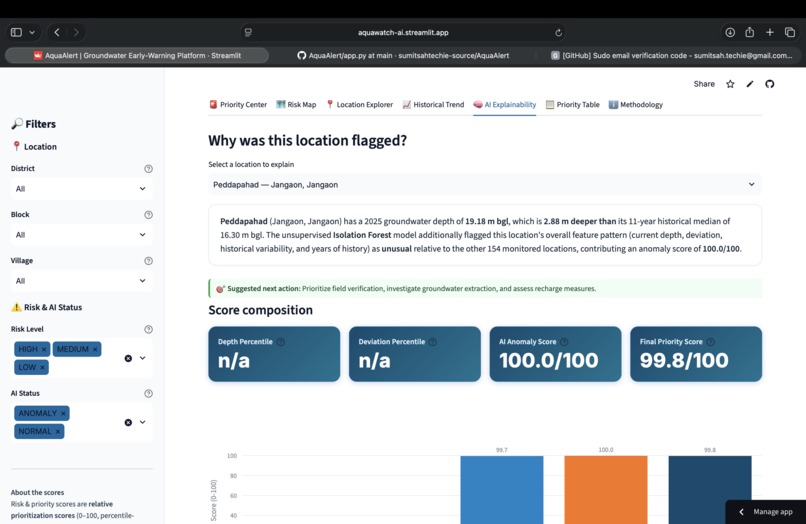
Task: Switch to the GitHub Sudo email verification tab
Action: coord(671,56)
